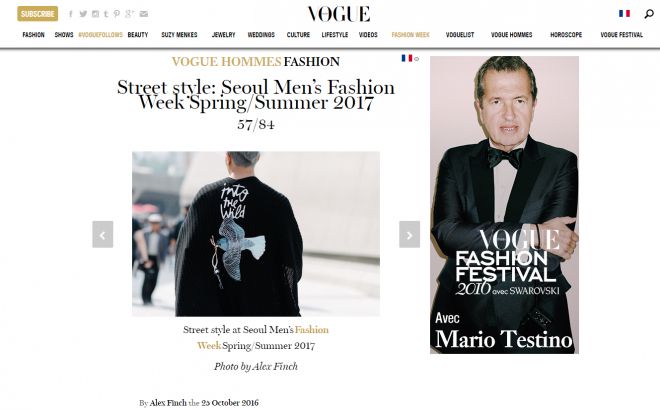
Task: Open Vogue's Instagram page icon
Action: [95, 14]
